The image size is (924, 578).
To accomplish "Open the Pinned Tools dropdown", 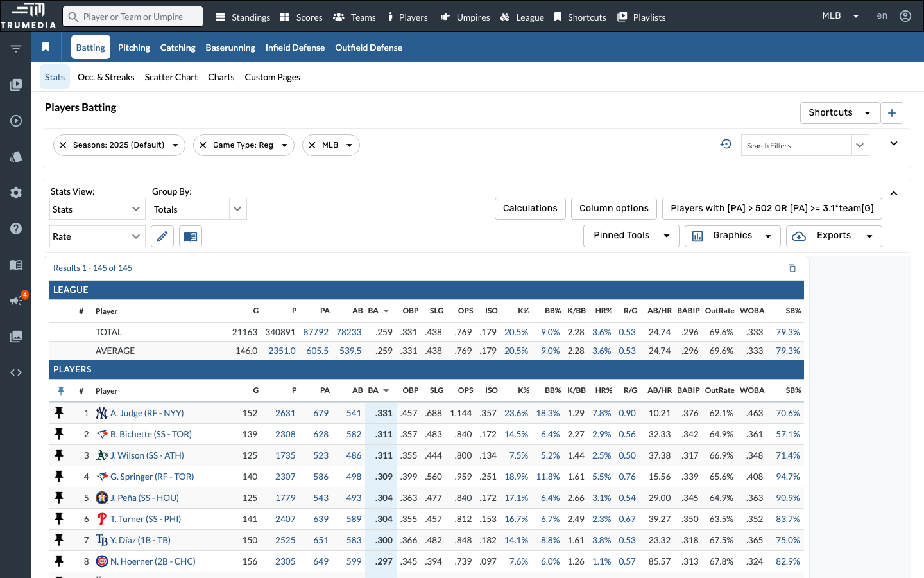I will pyautogui.click(x=631, y=236).
